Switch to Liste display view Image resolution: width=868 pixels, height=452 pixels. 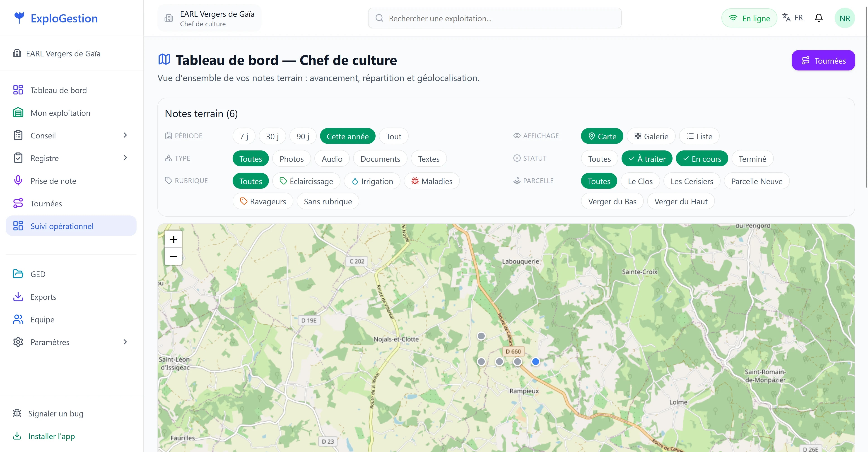[x=699, y=136]
